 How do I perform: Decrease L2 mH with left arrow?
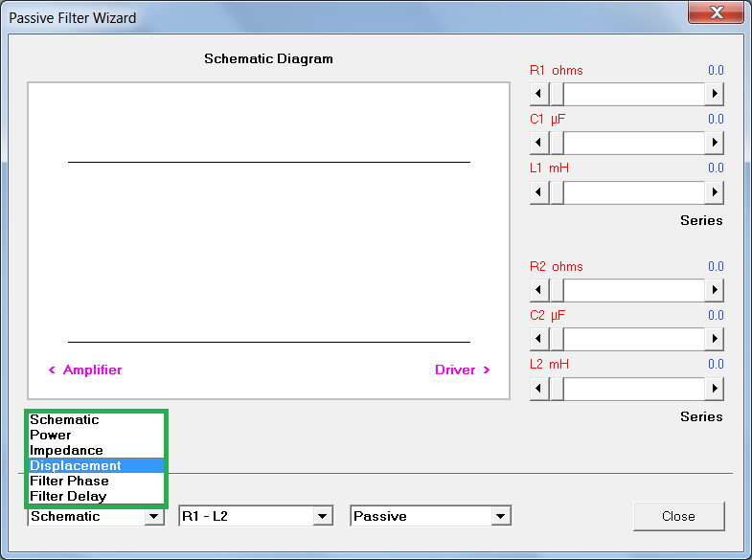(x=539, y=389)
